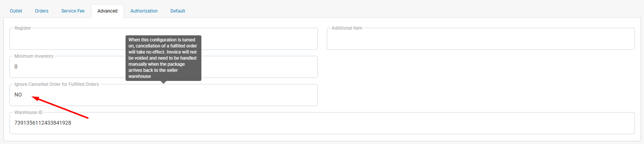Go to the Service Fee tab
Image resolution: width=644 pixels, height=144 pixels.
point(73,11)
